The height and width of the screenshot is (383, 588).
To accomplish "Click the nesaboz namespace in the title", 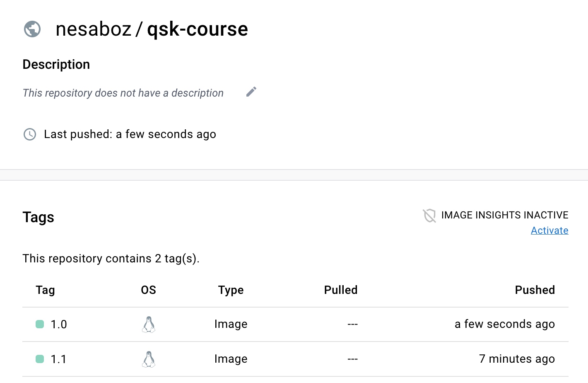I will pyautogui.click(x=94, y=29).
